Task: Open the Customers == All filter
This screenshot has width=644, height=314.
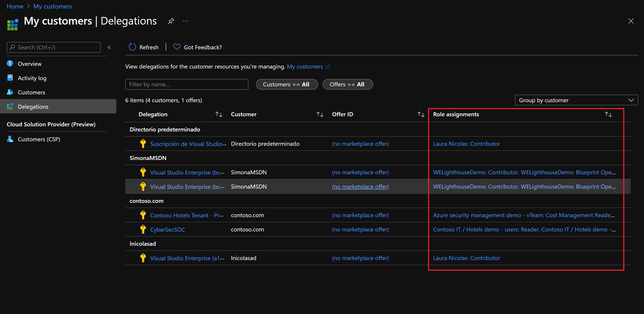Action: click(x=287, y=84)
